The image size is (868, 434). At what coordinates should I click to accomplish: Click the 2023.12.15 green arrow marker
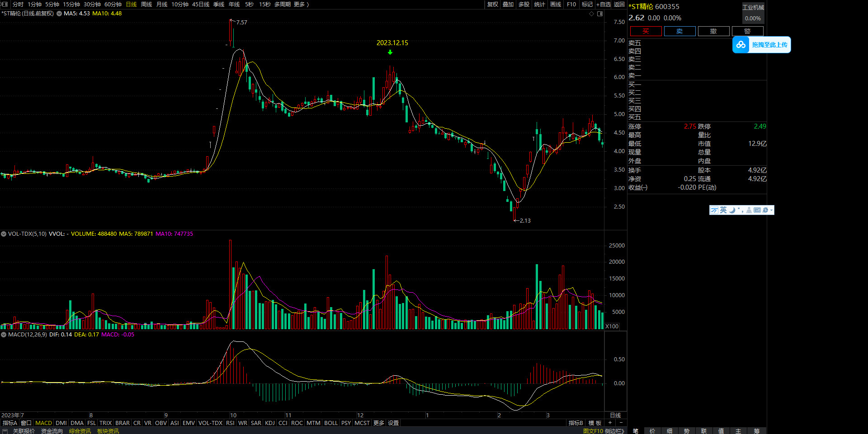pos(390,52)
